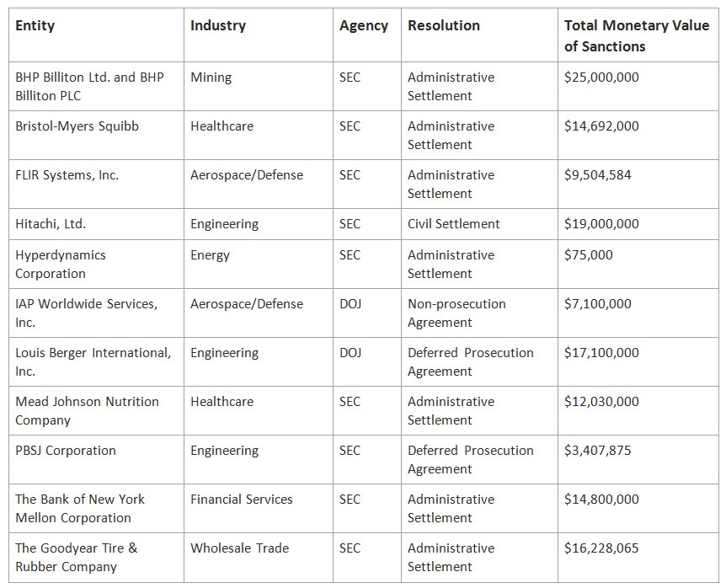Select the Louis Berger International cell
Image resolution: width=726 pixels, height=588 pixels.
pos(93,361)
